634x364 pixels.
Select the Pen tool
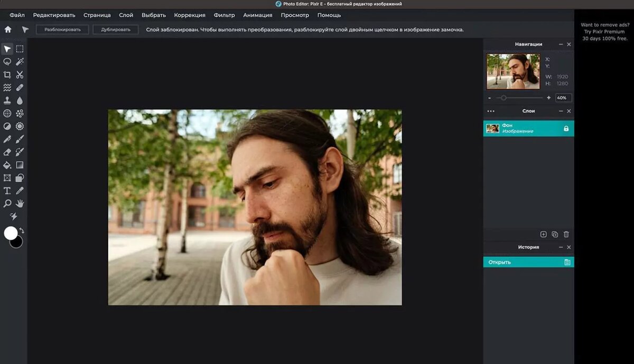click(x=7, y=139)
